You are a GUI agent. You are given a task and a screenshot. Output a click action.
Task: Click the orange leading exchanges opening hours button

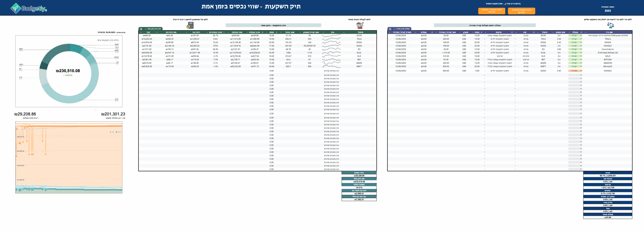click(x=492, y=11)
